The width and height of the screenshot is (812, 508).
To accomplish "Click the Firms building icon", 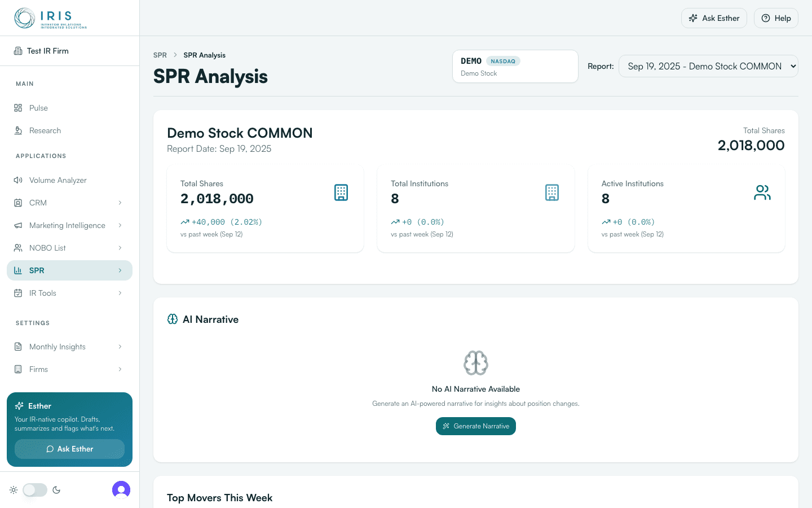I will point(18,369).
